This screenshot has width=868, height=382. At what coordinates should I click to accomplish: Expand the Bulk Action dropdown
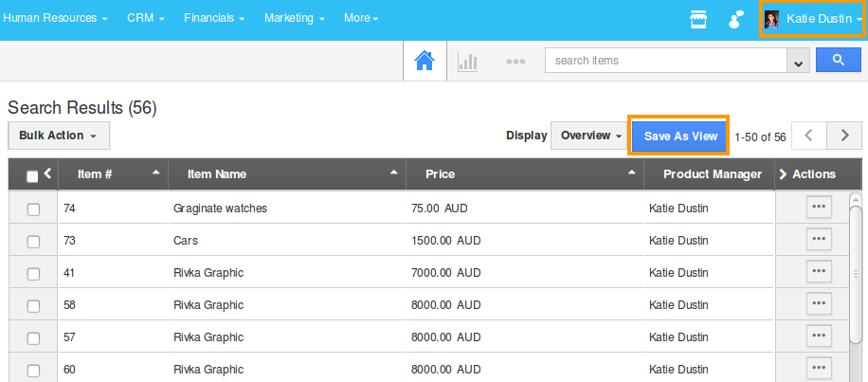click(59, 136)
